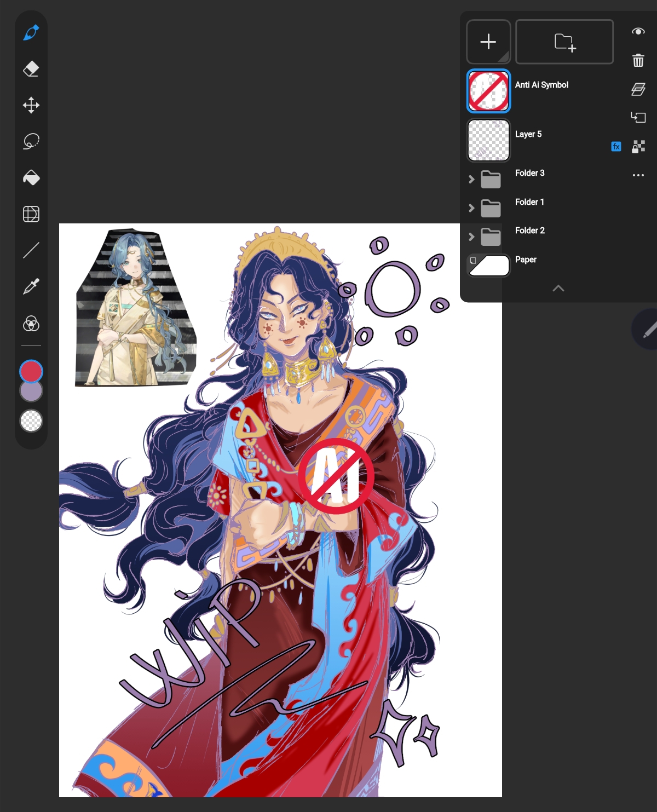Activate the Move transform tool
The width and height of the screenshot is (657, 812).
coord(31,105)
